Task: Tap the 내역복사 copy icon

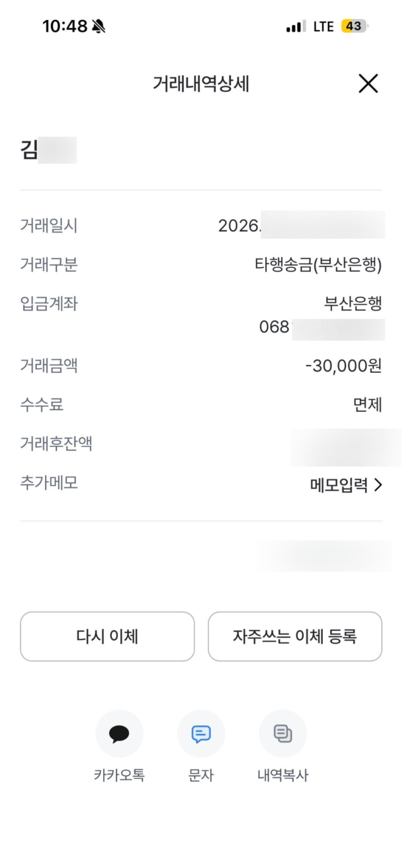Action: [283, 733]
